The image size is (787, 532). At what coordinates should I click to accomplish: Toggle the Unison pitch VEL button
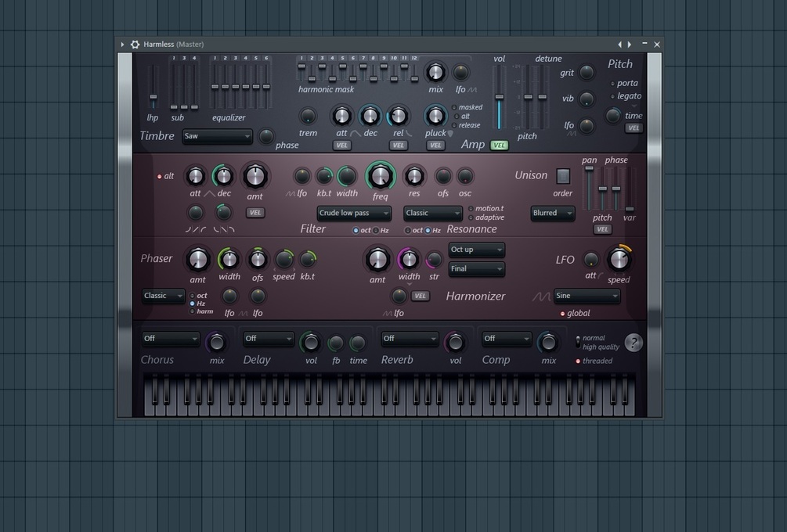tap(602, 229)
